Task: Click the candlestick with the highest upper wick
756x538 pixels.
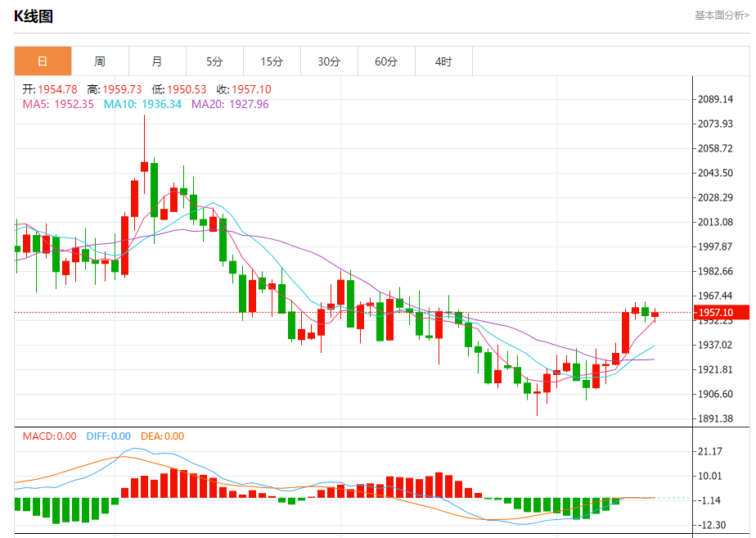Action: tap(144, 155)
